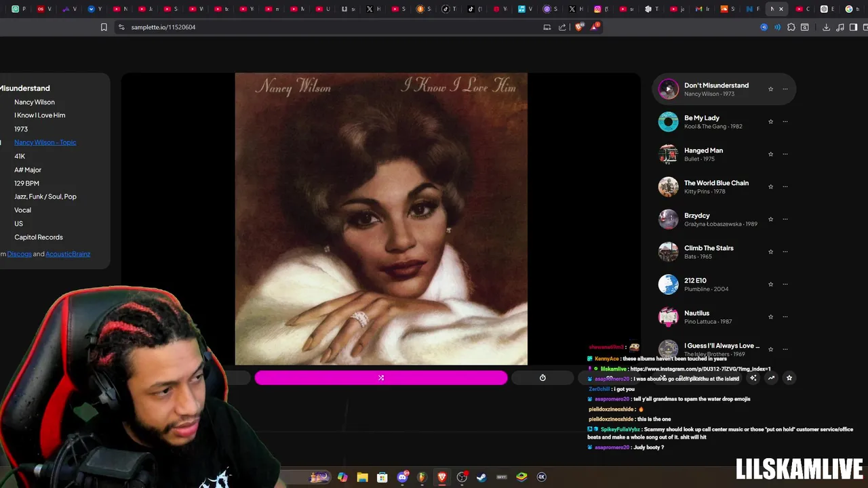Screen dimensions: 868x488
Task: Click the A# Major key value
Action: coord(28,169)
